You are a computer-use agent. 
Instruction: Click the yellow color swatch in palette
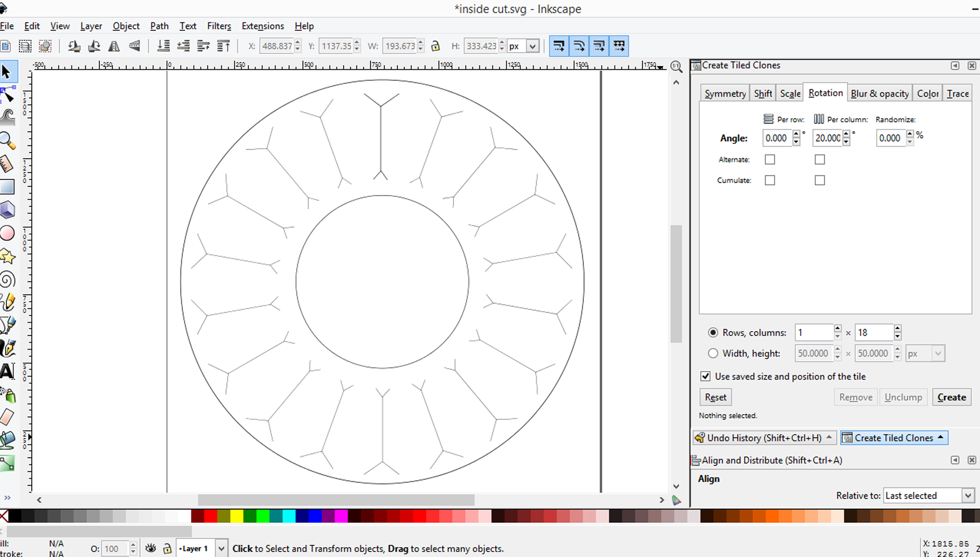(x=236, y=516)
